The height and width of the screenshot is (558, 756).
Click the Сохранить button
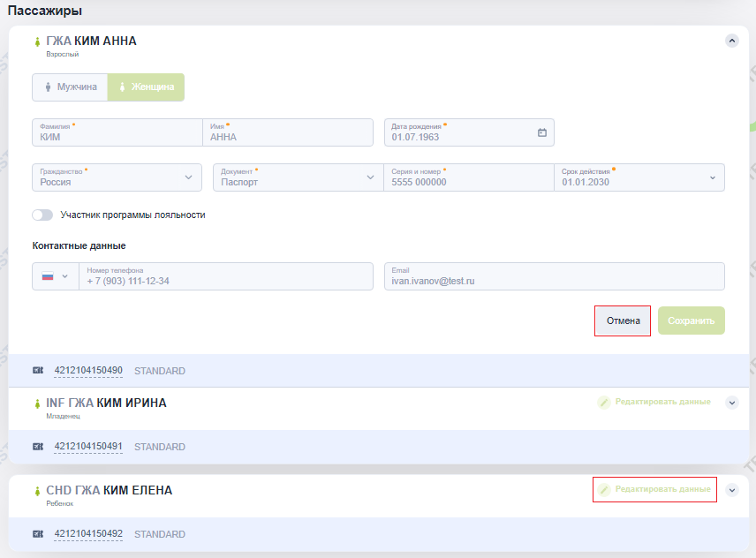point(692,320)
